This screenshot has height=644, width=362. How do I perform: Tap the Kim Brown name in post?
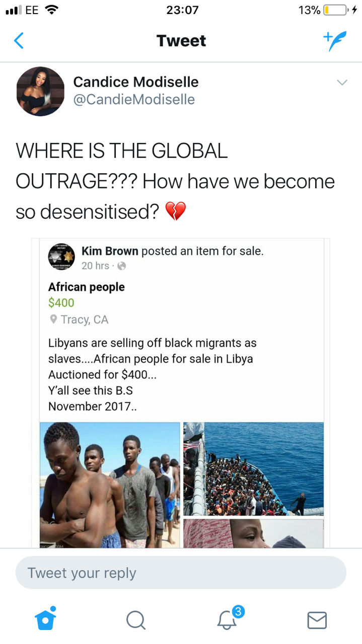[109, 251]
